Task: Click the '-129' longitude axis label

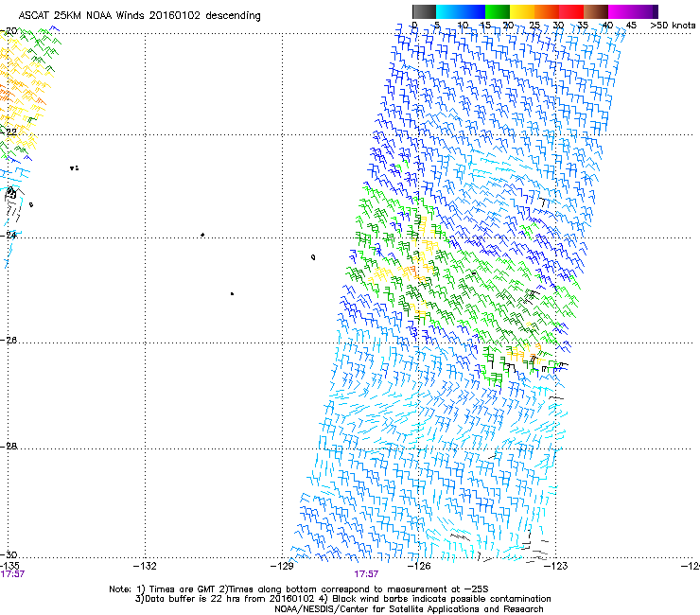Action: 282,566
